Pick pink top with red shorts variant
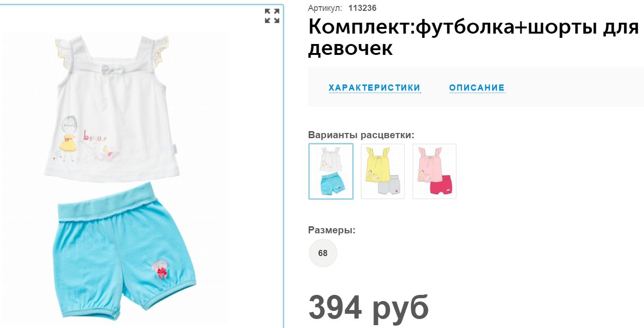Image resolution: width=644 pixels, height=328 pixels. 435,171
